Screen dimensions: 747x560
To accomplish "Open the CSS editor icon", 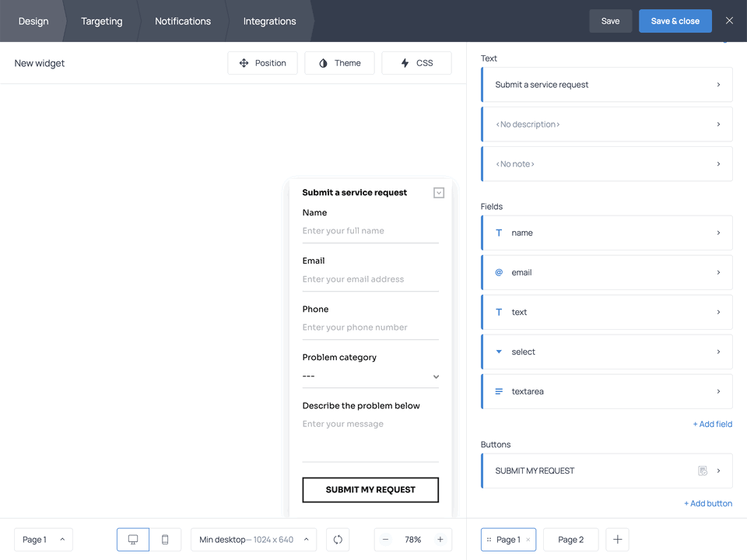I will [x=403, y=63].
